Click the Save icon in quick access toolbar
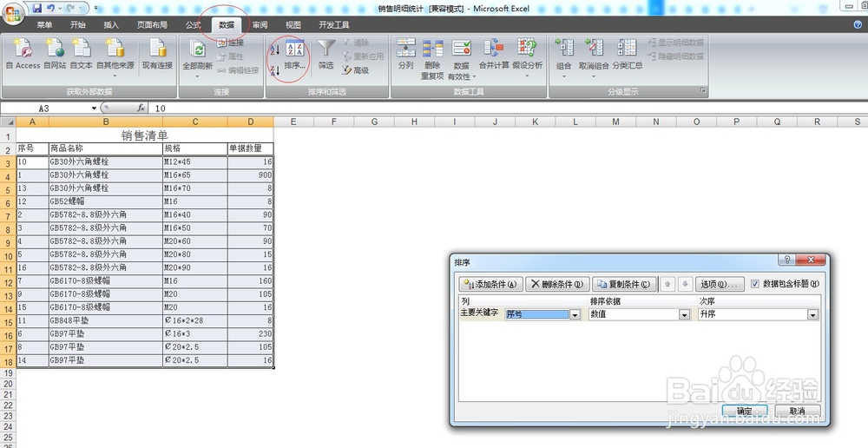This screenshot has width=868, height=448. click(x=36, y=9)
